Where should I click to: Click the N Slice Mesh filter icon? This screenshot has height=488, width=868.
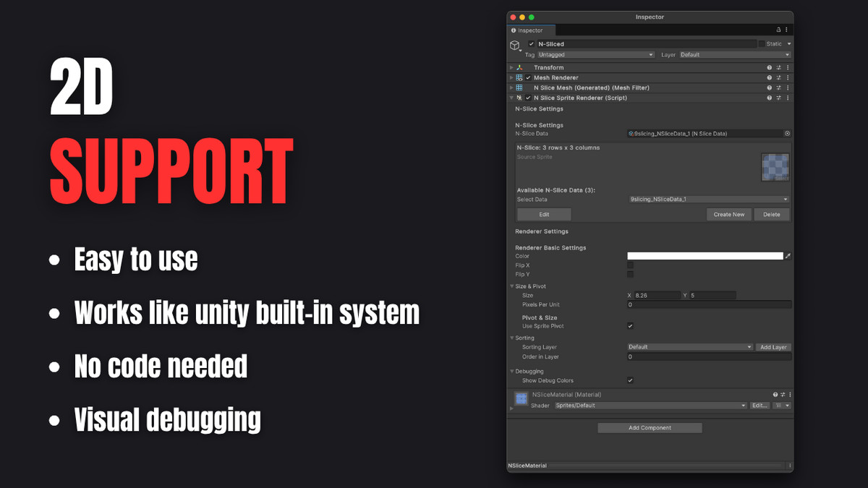[x=519, y=87]
